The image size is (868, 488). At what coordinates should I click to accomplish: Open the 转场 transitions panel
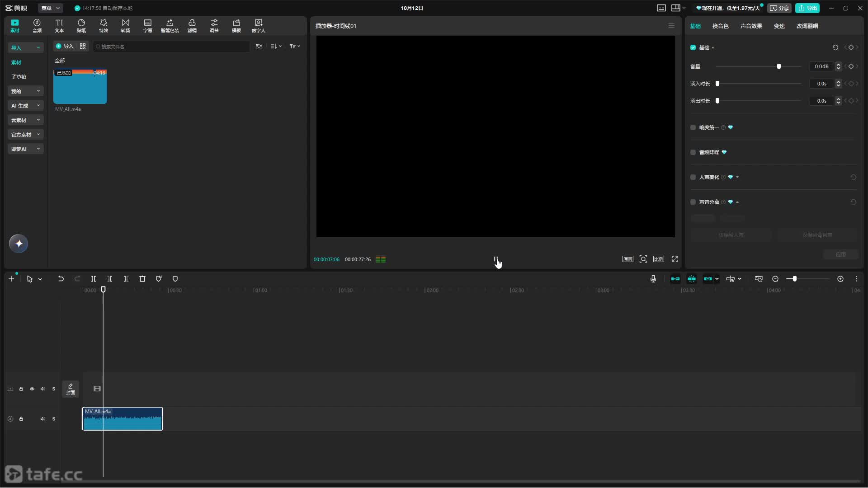[126, 26]
